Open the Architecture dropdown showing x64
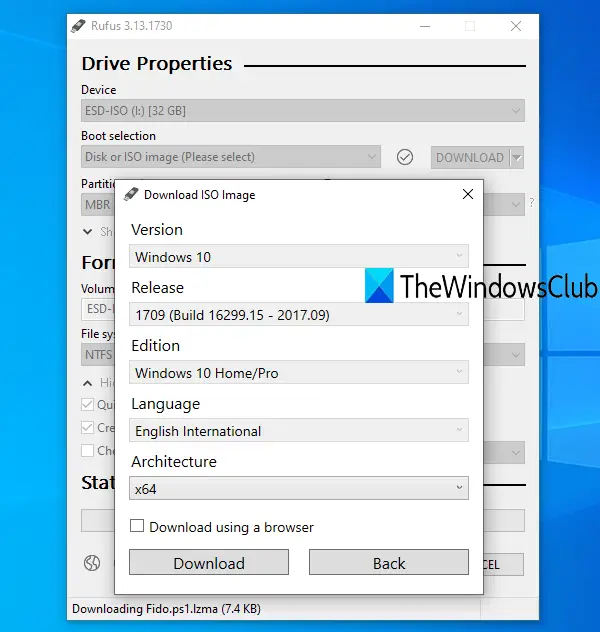The image size is (600, 632). [299, 489]
